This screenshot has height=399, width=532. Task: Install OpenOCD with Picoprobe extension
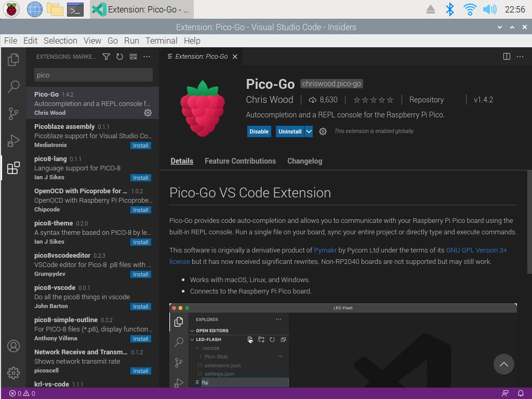pos(140,210)
